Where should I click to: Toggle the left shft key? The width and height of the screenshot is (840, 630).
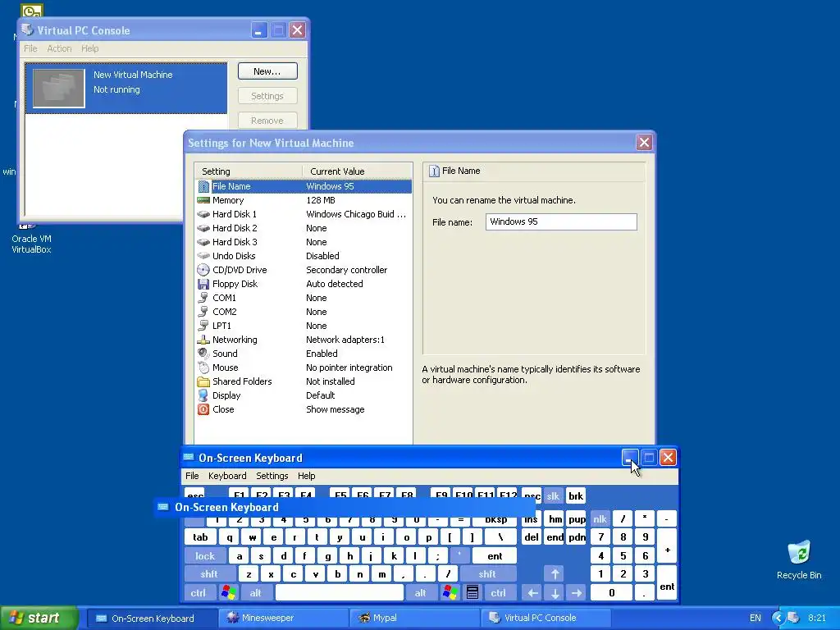tap(209, 574)
